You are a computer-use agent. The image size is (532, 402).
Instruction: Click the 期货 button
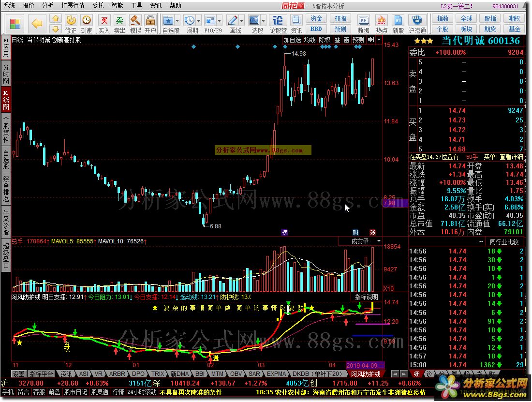490,29
